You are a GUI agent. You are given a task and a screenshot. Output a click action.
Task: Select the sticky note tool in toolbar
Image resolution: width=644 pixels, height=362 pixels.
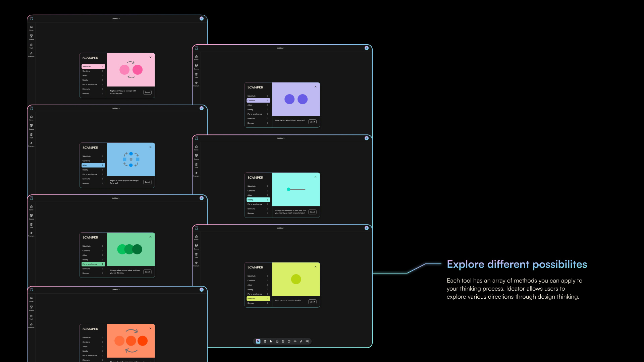tap(289, 341)
